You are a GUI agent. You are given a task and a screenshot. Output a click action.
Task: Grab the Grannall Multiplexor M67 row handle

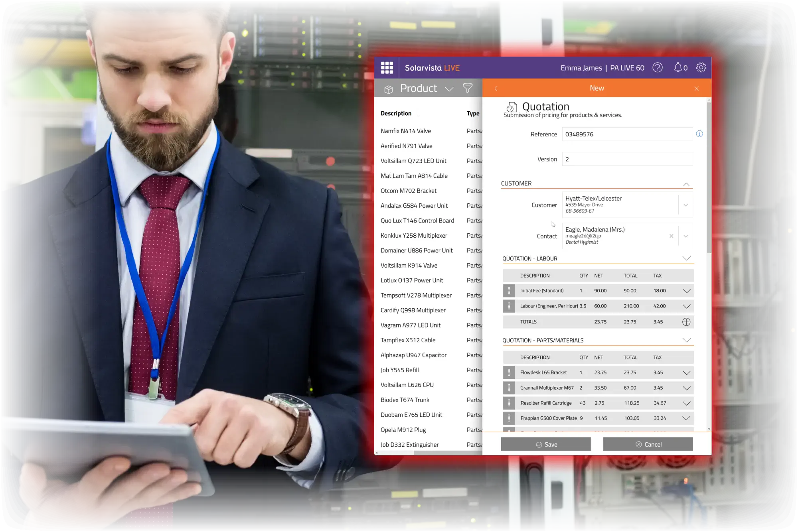pyautogui.click(x=509, y=388)
